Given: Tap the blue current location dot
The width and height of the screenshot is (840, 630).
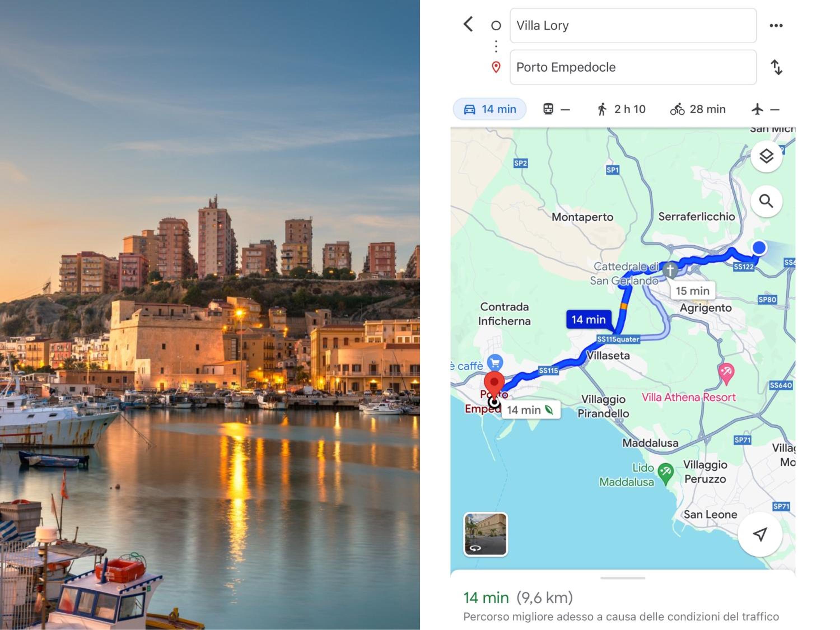Looking at the screenshot, I should [759, 248].
